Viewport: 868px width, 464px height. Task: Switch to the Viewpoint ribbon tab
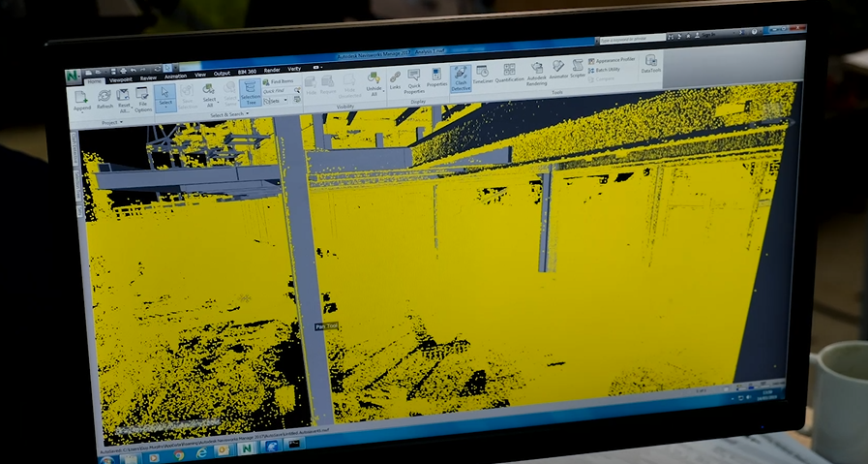click(x=121, y=79)
